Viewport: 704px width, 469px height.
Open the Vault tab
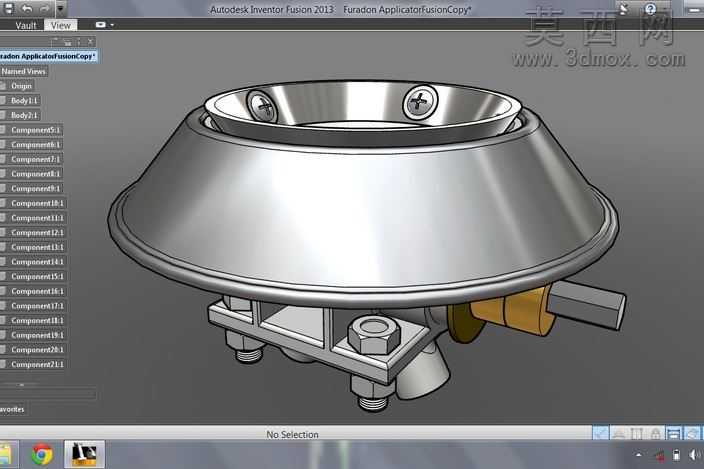click(x=26, y=25)
